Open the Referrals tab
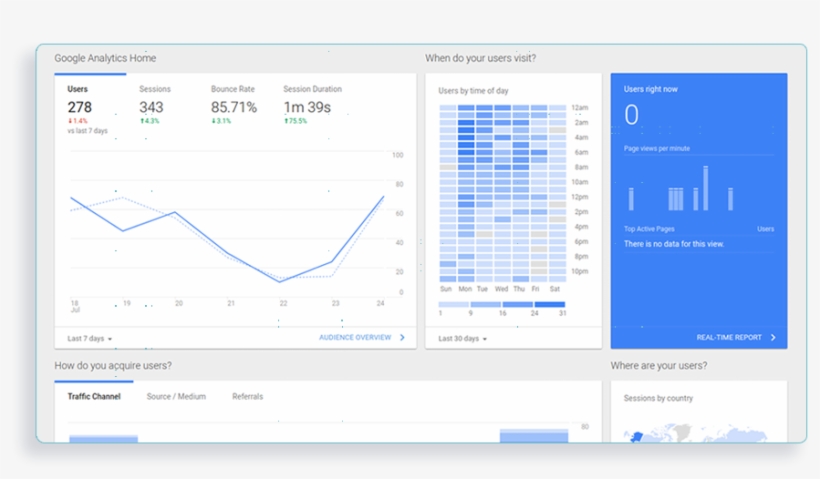The width and height of the screenshot is (820, 479). (x=248, y=397)
